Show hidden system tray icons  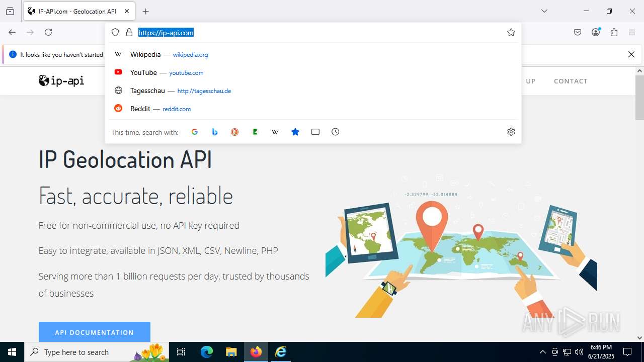tap(542, 352)
